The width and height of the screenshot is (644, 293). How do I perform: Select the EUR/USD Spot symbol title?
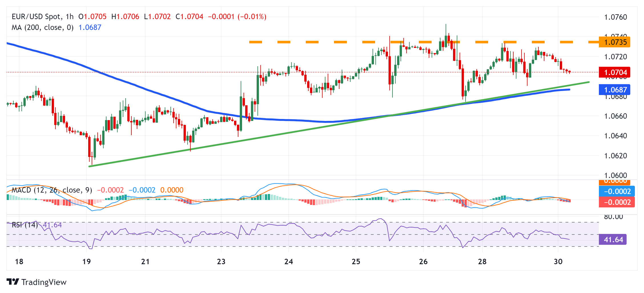click(x=36, y=17)
